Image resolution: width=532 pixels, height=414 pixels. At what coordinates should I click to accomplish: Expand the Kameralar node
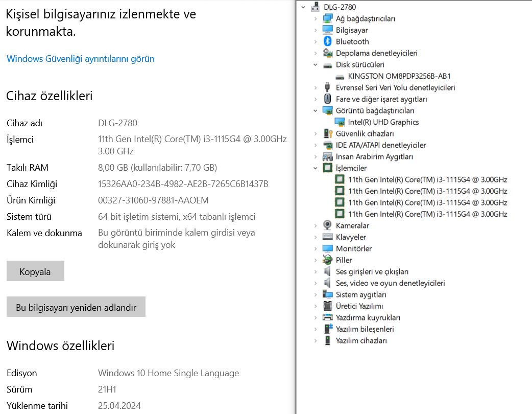pyautogui.click(x=315, y=225)
